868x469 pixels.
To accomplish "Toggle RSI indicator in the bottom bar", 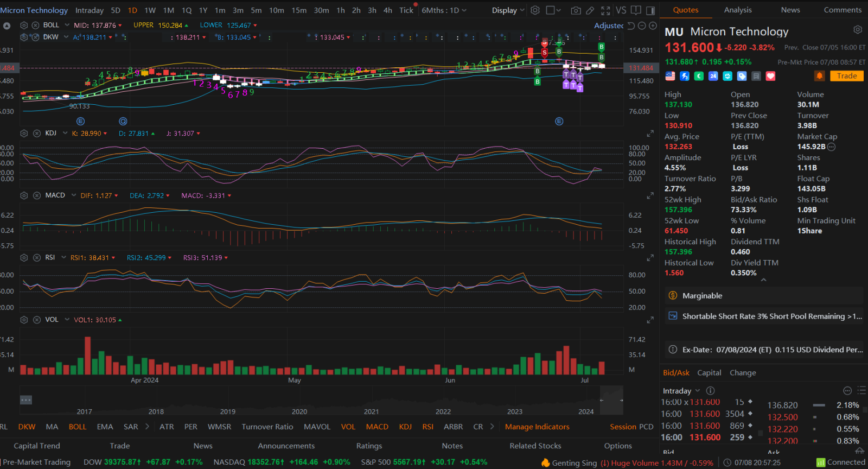I will 428,427.
